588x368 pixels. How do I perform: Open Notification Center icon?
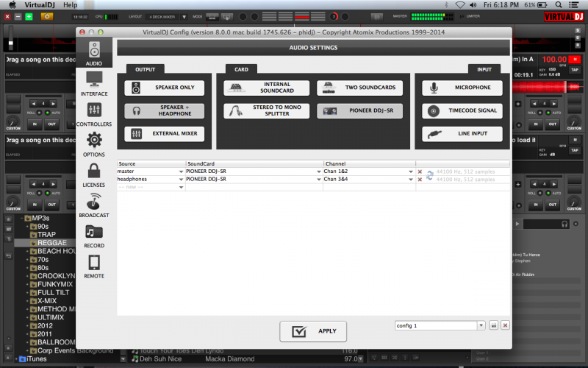tap(574, 5)
